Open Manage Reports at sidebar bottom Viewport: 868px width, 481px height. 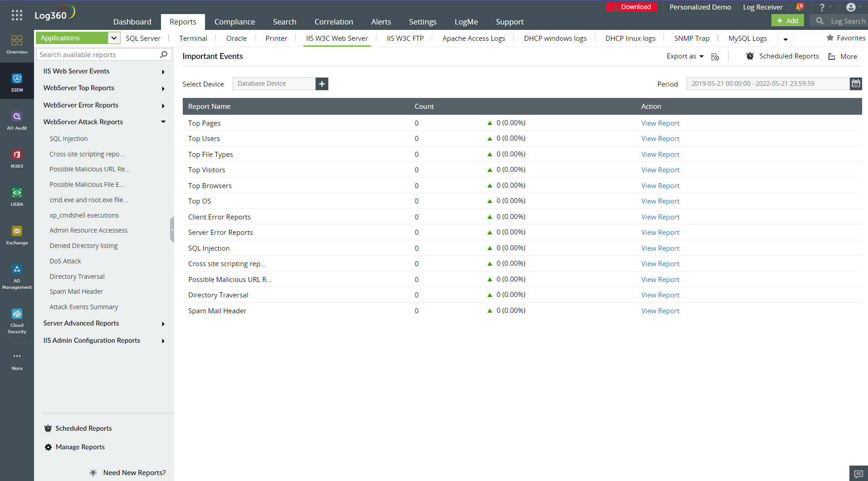[74, 447]
